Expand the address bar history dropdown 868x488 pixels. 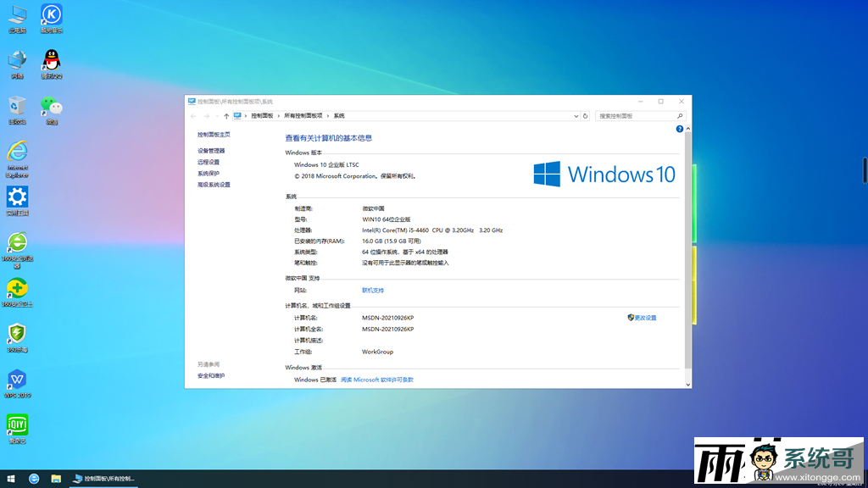pyautogui.click(x=576, y=116)
